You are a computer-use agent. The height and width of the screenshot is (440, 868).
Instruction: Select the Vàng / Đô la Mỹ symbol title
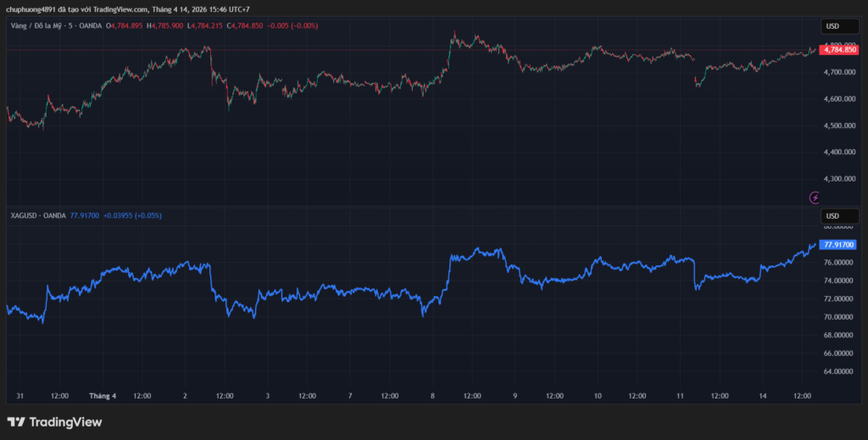(41, 25)
